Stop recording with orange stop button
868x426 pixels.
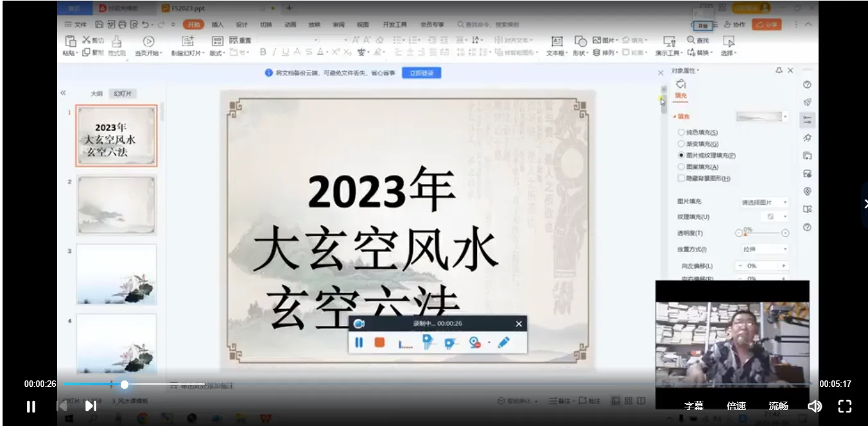pos(379,343)
